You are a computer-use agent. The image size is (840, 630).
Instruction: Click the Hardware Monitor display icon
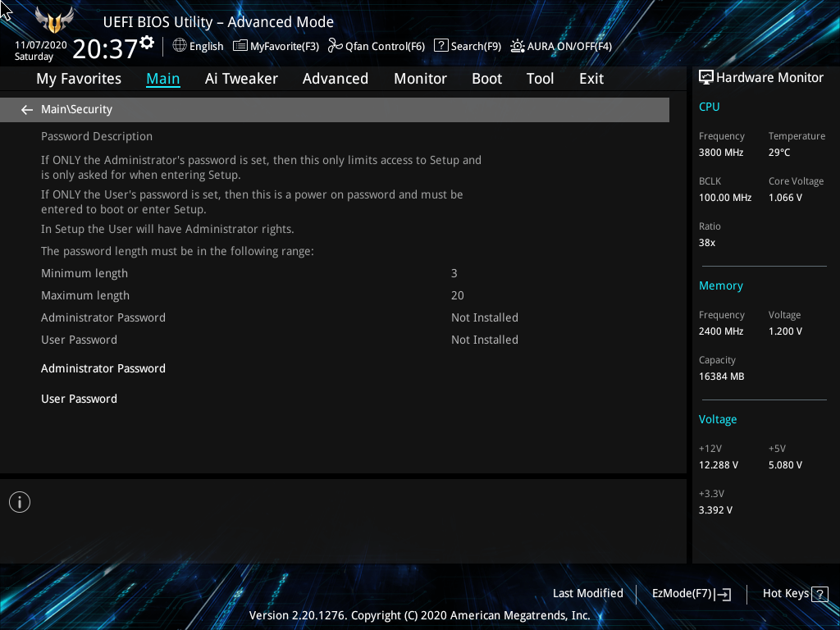[x=706, y=78]
